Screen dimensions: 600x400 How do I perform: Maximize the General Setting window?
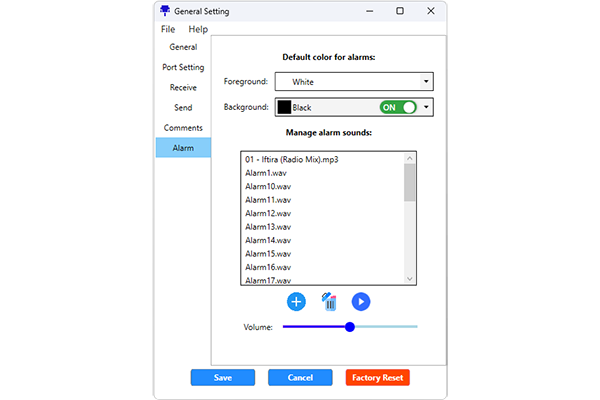(400, 11)
